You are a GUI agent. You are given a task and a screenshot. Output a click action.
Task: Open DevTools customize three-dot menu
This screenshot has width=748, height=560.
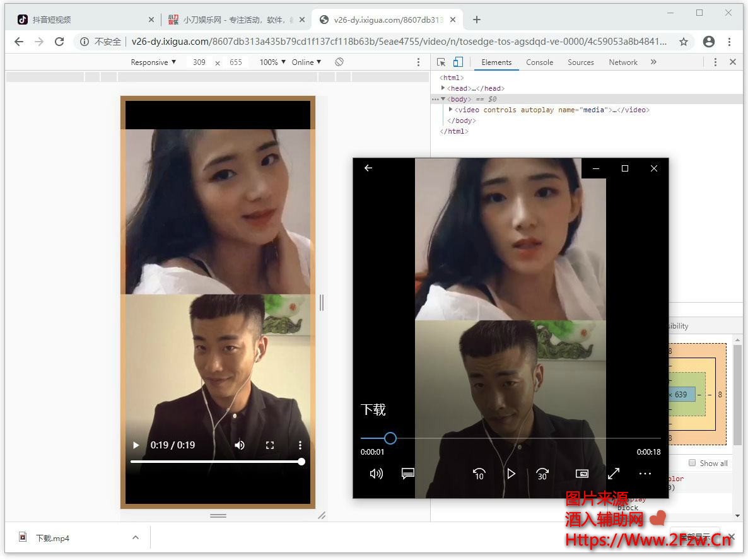(x=715, y=62)
